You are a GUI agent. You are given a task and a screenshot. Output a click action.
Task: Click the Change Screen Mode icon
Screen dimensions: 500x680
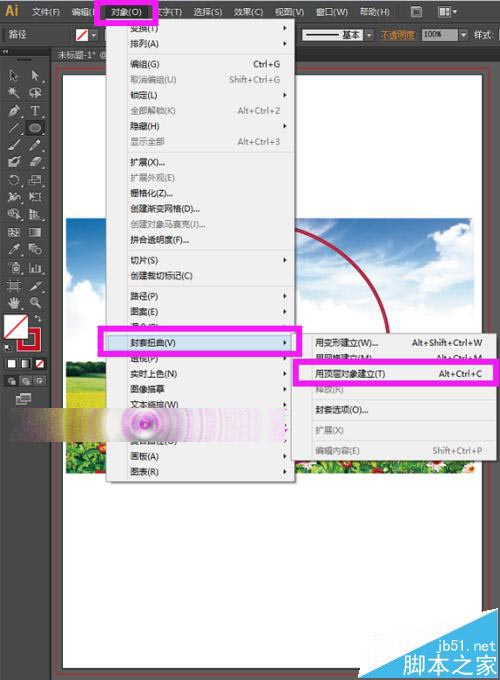pos(23,399)
